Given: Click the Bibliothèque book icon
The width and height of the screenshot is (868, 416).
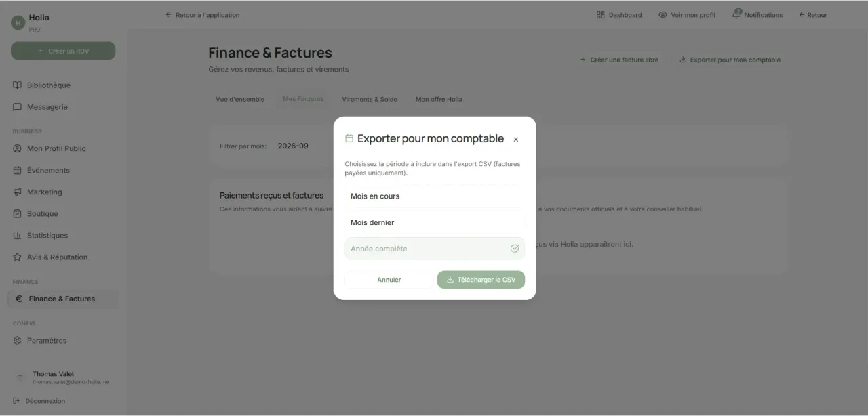Looking at the screenshot, I should point(18,85).
